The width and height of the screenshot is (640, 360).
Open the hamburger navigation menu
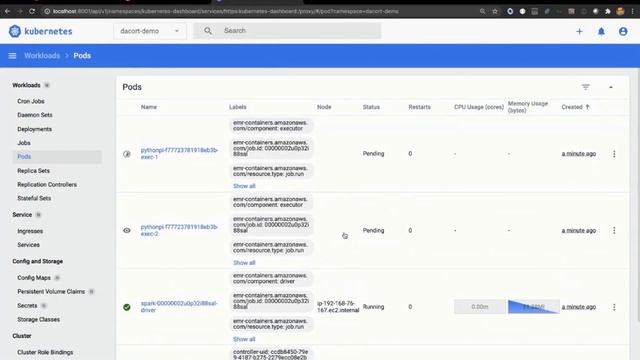[x=12, y=56]
